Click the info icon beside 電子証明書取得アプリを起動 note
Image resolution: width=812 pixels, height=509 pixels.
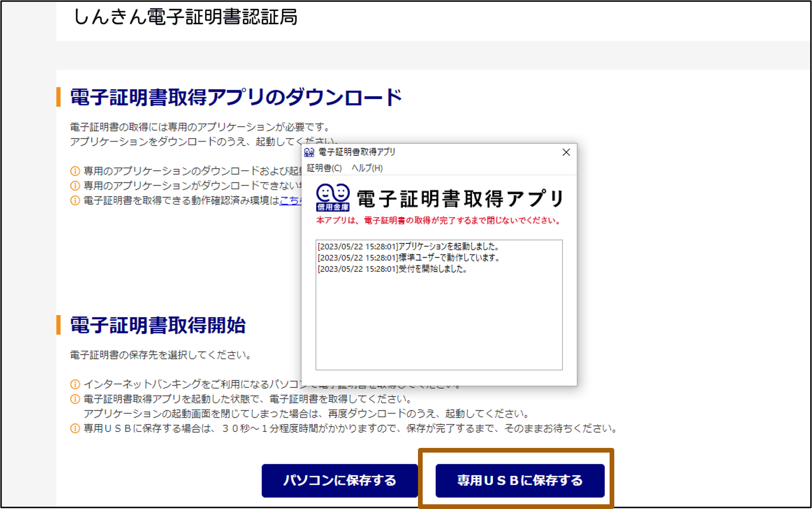(75, 399)
